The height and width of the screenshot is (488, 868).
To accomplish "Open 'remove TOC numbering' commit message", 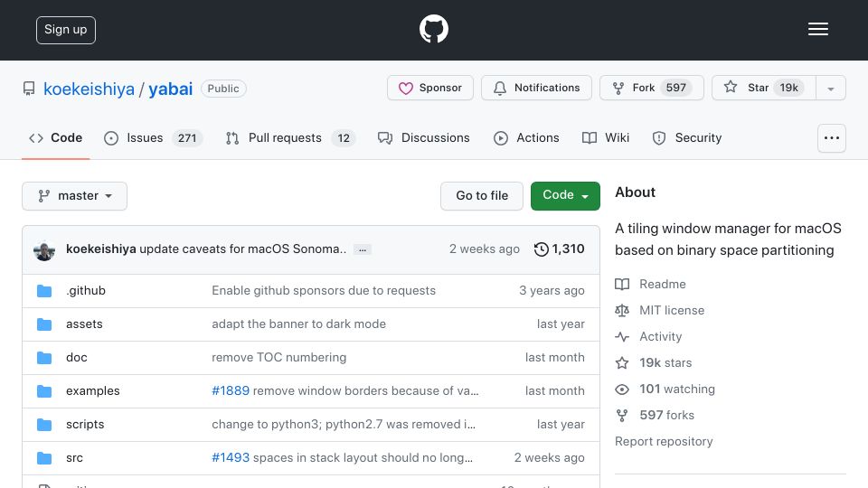I will click(278, 358).
